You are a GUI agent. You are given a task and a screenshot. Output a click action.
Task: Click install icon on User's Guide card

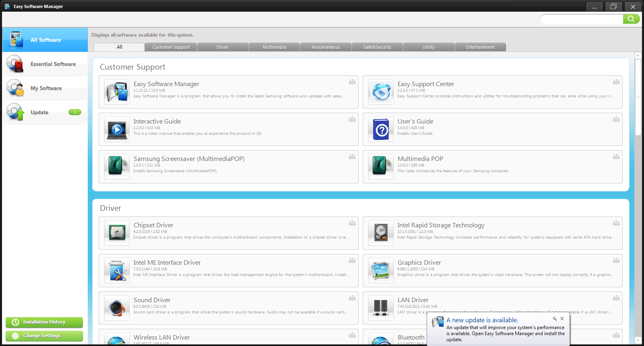point(616,119)
